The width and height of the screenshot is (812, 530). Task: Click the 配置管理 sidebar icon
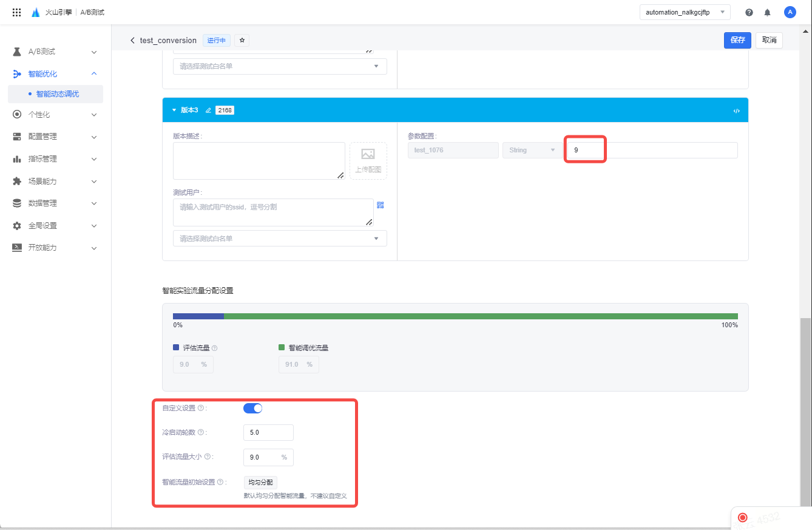17,137
